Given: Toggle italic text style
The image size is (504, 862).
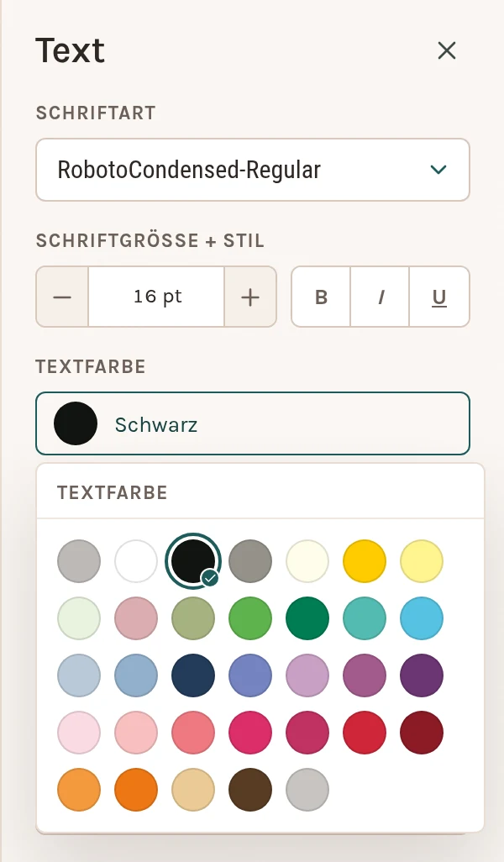Looking at the screenshot, I should coord(380,297).
